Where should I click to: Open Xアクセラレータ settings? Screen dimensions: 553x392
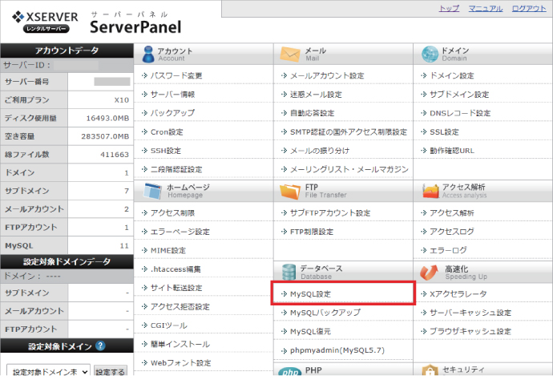point(458,294)
